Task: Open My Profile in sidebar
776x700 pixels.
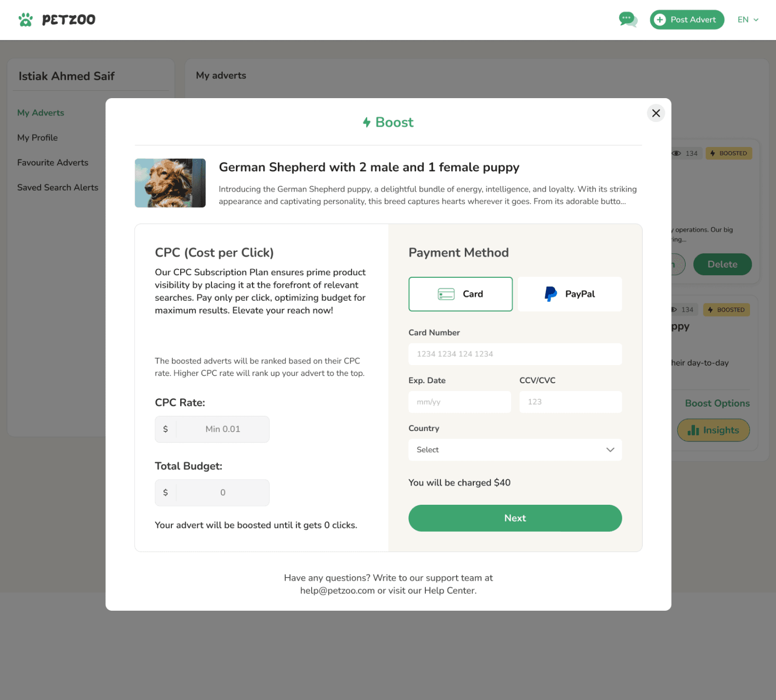Action: coord(37,138)
